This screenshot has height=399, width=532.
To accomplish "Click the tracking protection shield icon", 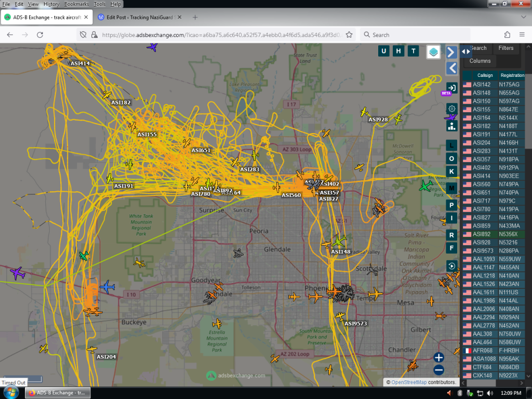I will [x=83, y=35].
